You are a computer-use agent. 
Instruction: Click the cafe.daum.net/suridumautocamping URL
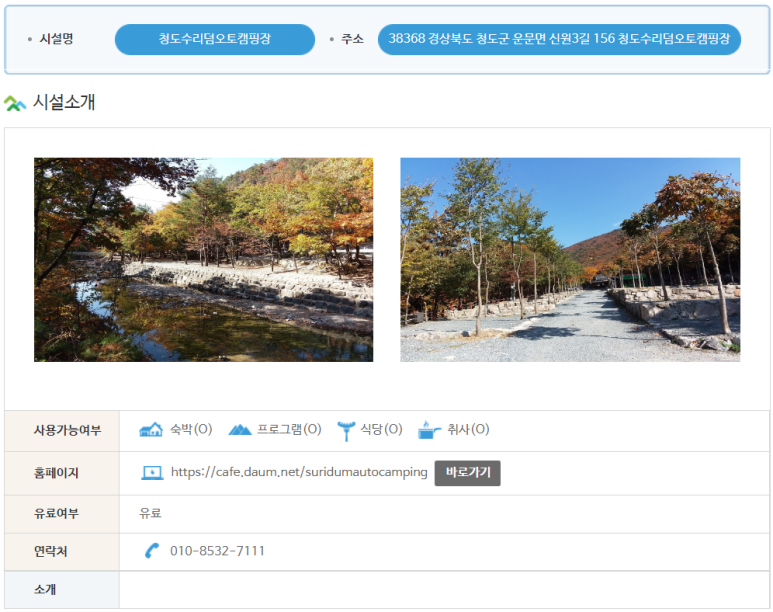299,472
